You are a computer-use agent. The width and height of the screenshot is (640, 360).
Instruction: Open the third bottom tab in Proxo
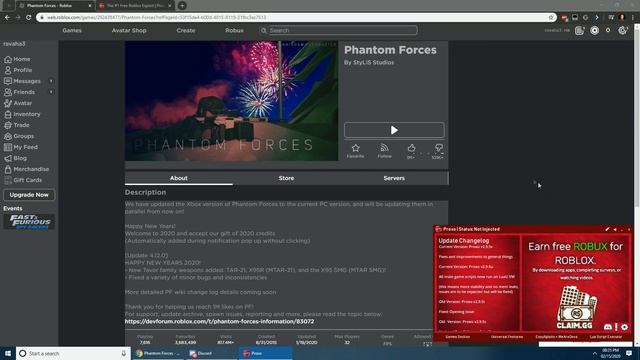click(x=556, y=337)
